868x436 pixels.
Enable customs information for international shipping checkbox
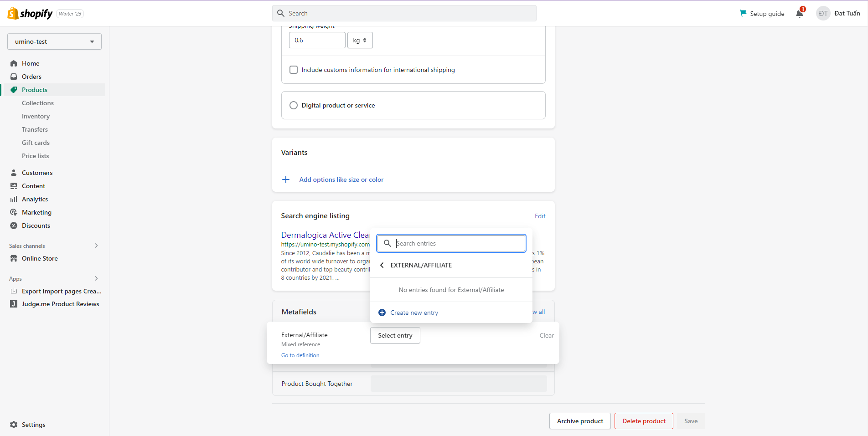pyautogui.click(x=294, y=70)
